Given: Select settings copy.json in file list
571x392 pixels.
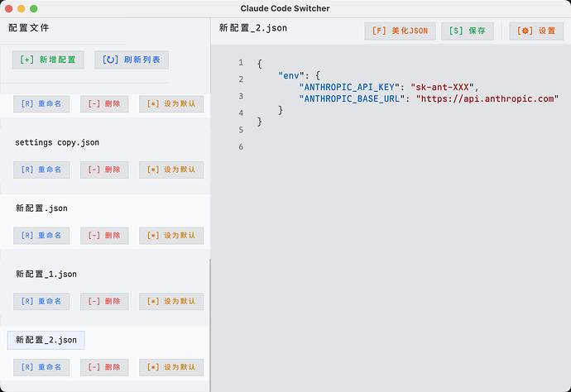Looking at the screenshot, I should tap(57, 142).
